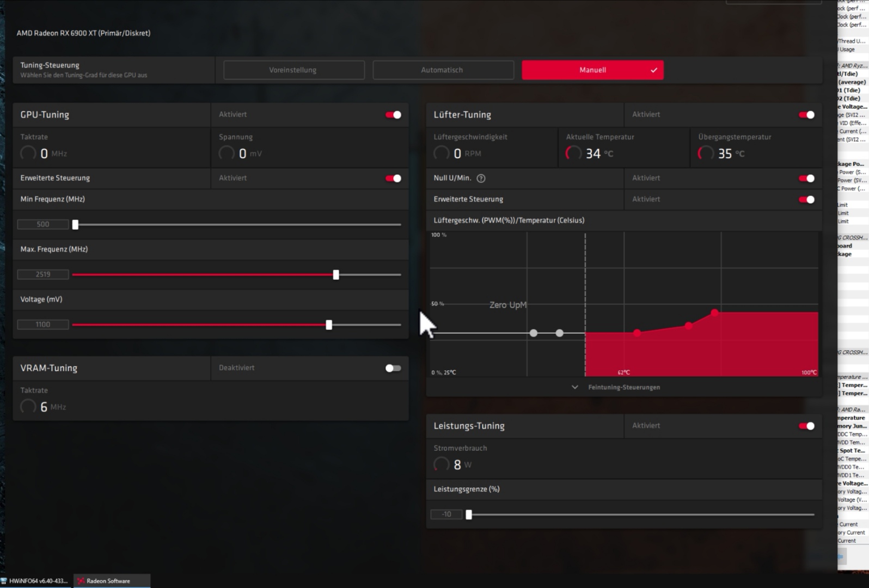Click the Min Frequenz slider handle
This screenshot has width=869, height=588.
[75, 224]
